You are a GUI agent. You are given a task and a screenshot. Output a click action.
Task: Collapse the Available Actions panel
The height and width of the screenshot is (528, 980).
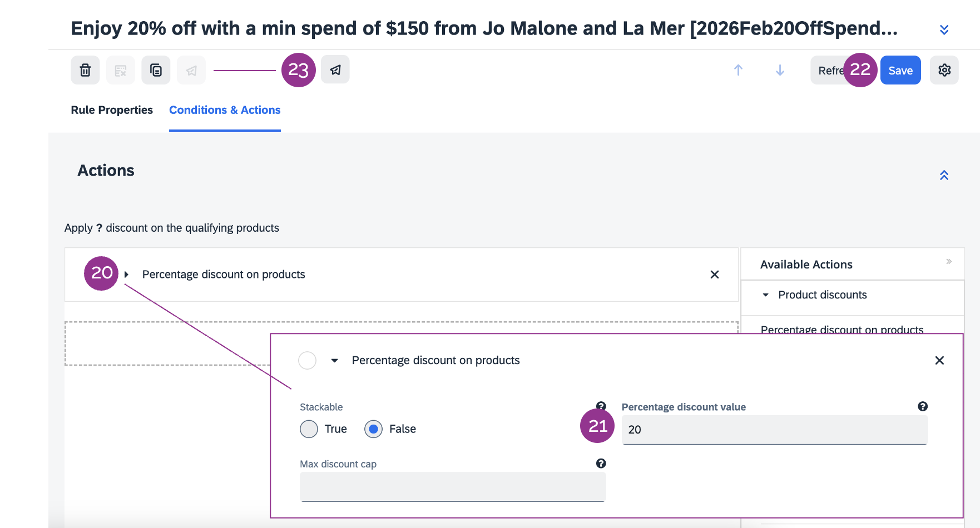point(949,261)
